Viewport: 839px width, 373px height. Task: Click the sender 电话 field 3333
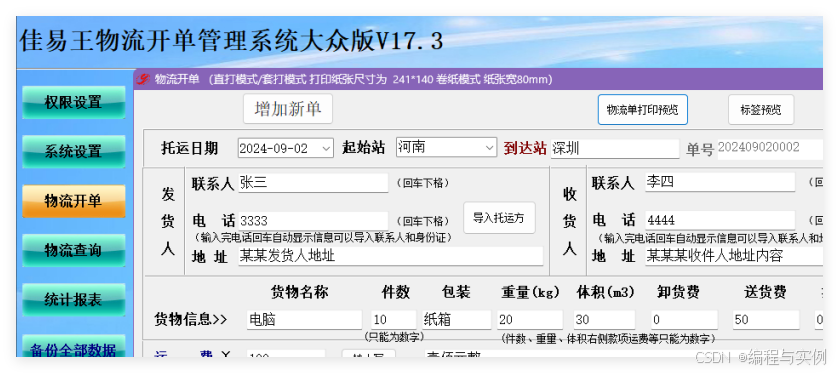(x=313, y=220)
